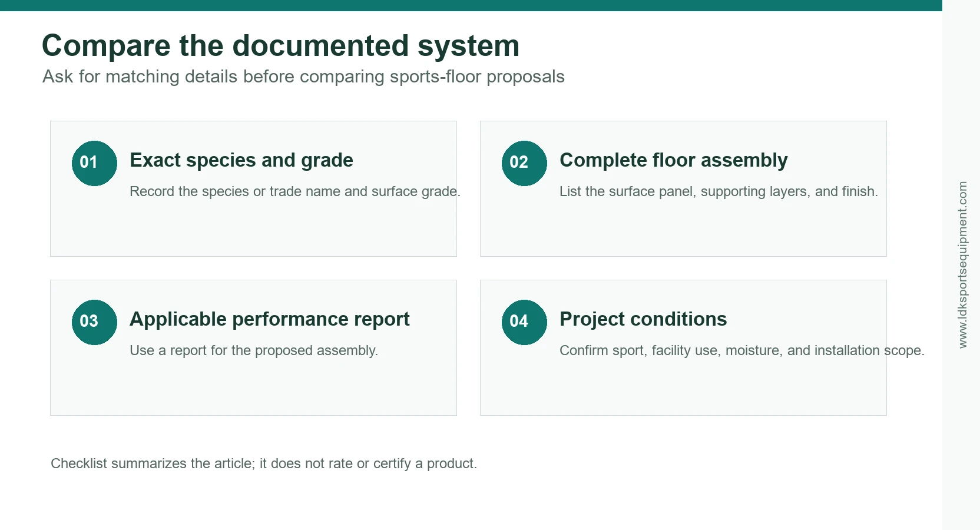The height and width of the screenshot is (530, 980).
Task: Click the 01 numbered circle badge
Action: point(94,163)
